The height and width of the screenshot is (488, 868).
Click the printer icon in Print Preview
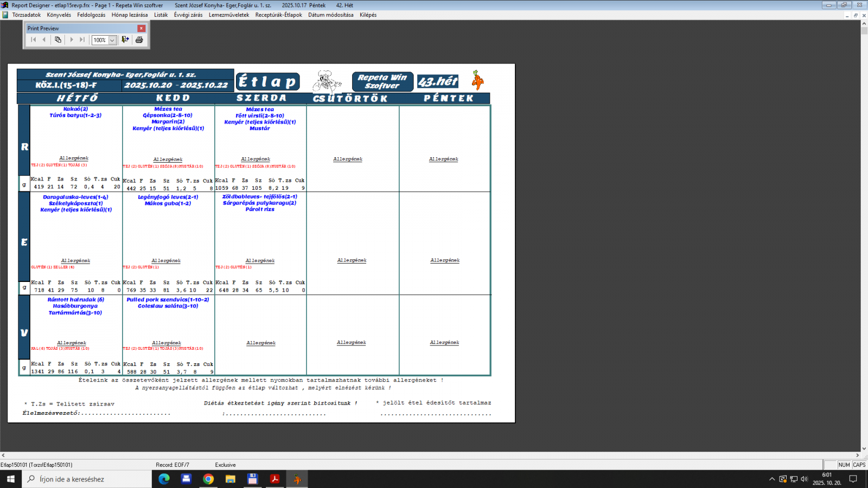(x=139, y=40)
